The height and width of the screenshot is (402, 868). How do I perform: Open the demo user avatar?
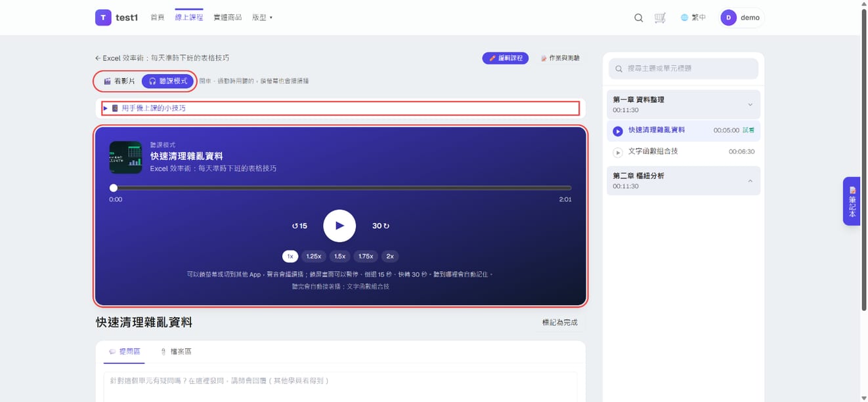(728, 18)
